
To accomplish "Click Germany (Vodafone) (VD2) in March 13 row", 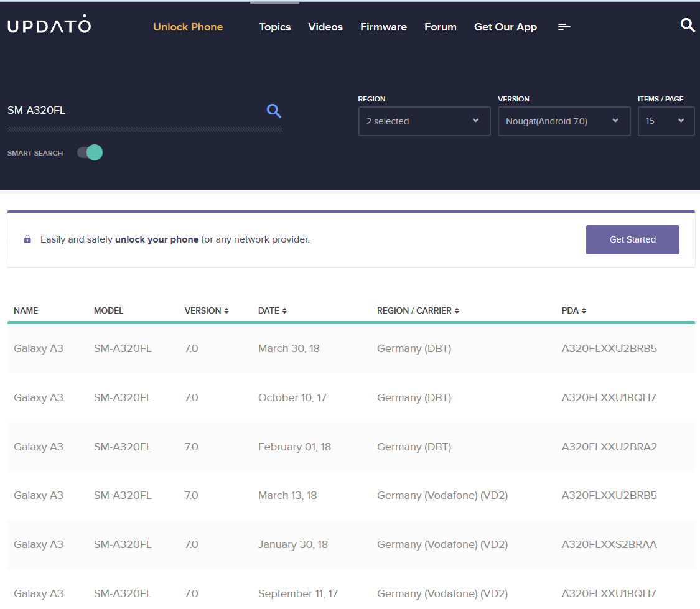I will pyautogui.click(x=442, y=495).
